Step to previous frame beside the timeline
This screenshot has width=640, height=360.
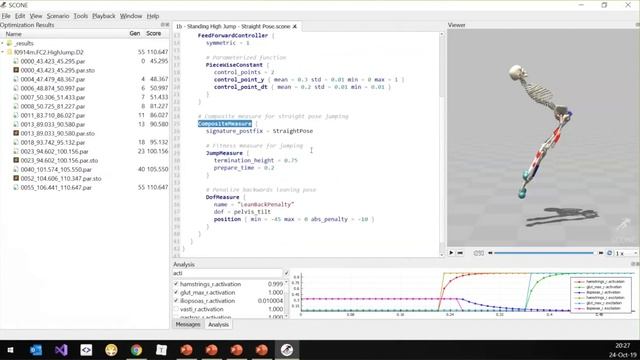pyautogui.click(x=490, y=253)
